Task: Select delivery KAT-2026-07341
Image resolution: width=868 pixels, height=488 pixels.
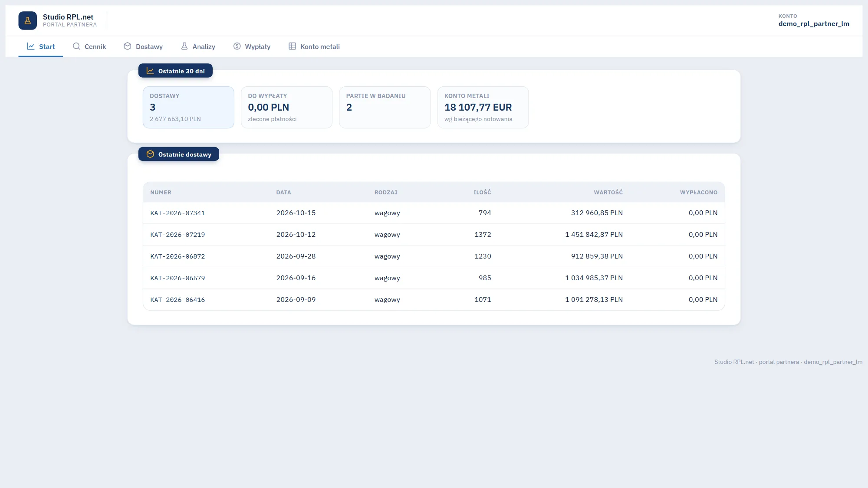Action: point(434,213)
